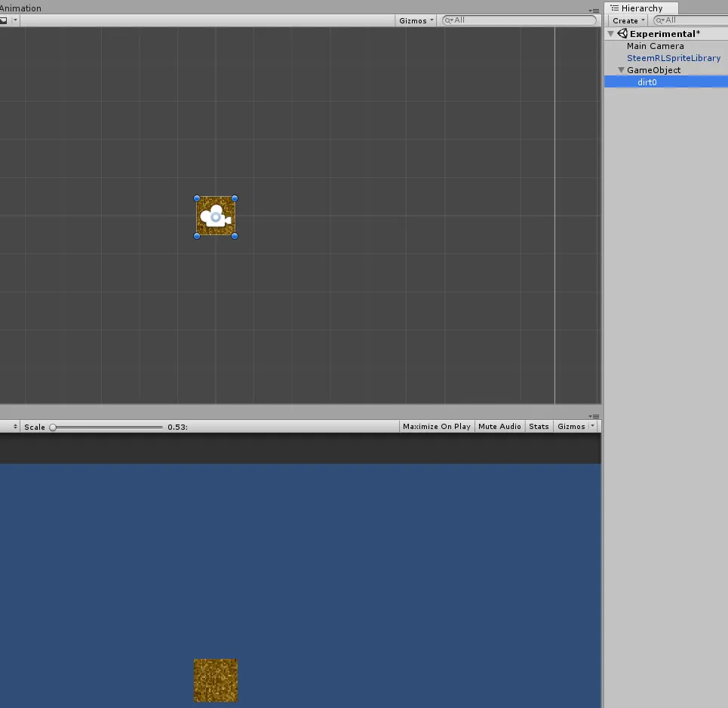This screenshot has height=708, width=728.
Task: Open the Game view panel options menu icon
Action: (x=594, y=416)
